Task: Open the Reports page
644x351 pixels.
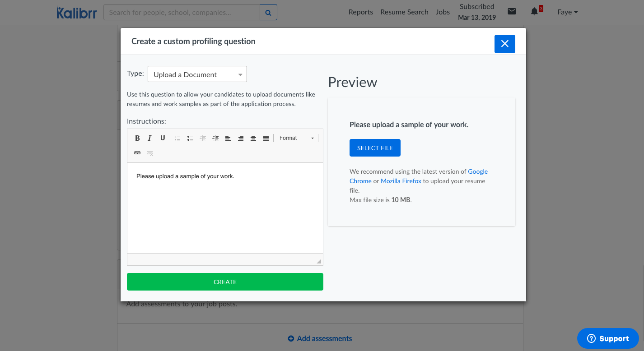Action: click(x=360, y=12)
